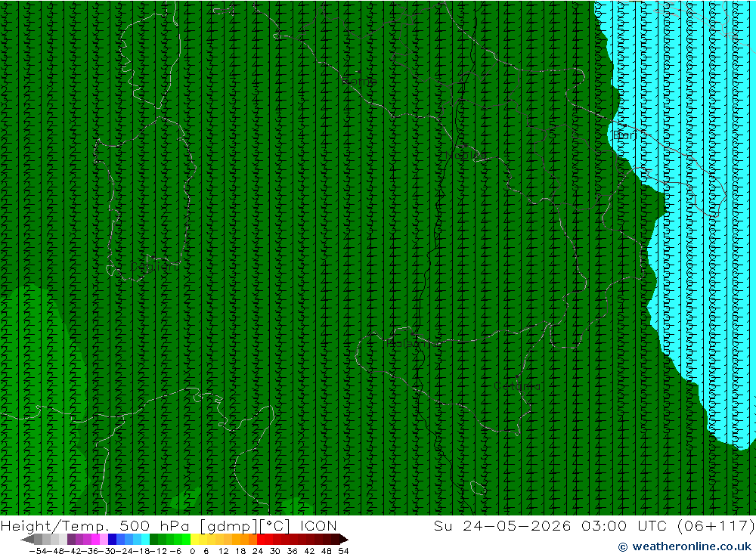Pick the cyan swatch above the -18 legend label
The width and height of the screenshot is (756, 554).
pos(145,539)
